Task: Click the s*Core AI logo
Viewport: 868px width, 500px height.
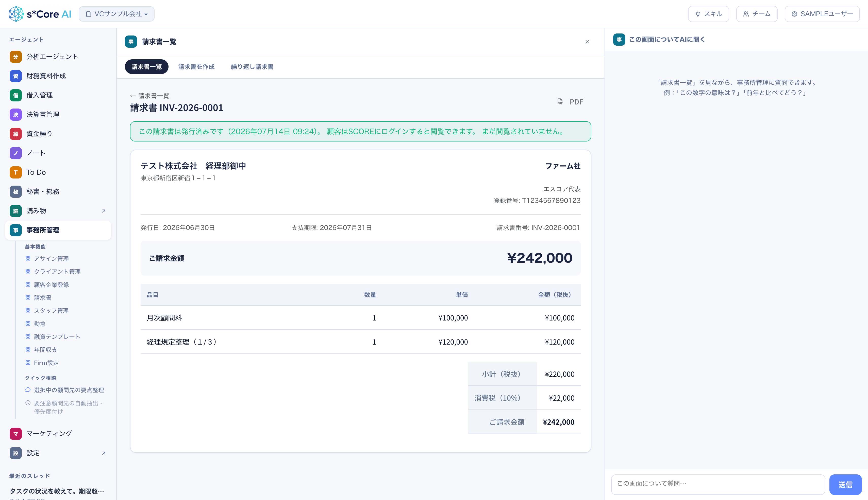Action: click(40, 14)
